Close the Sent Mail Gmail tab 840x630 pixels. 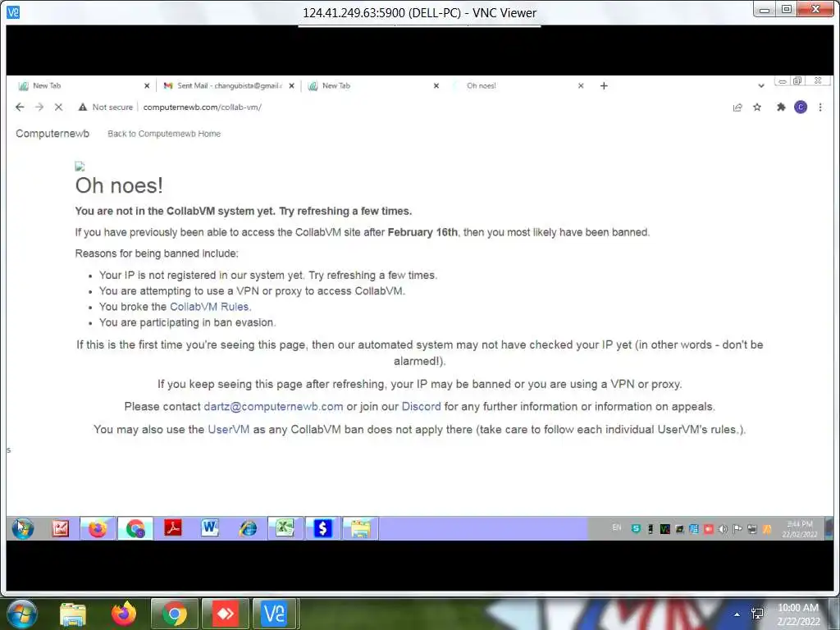[x=291, y=85]
